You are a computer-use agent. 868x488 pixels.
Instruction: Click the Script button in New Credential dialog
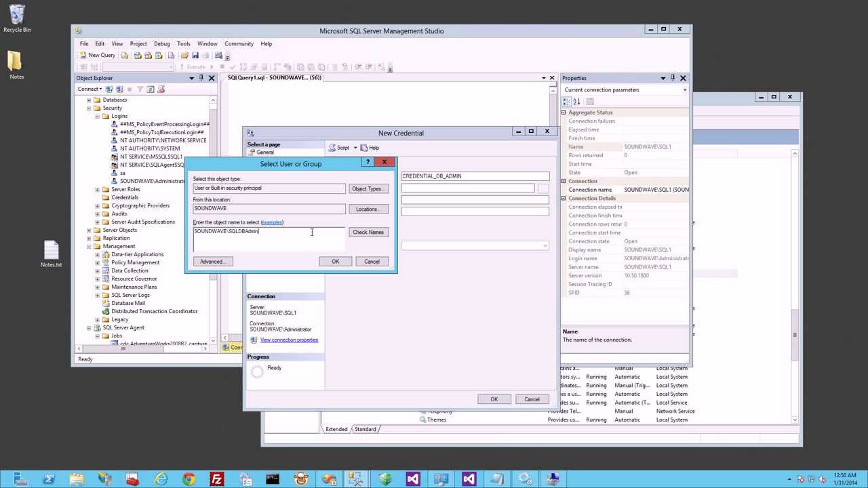[x=342, y=147]
